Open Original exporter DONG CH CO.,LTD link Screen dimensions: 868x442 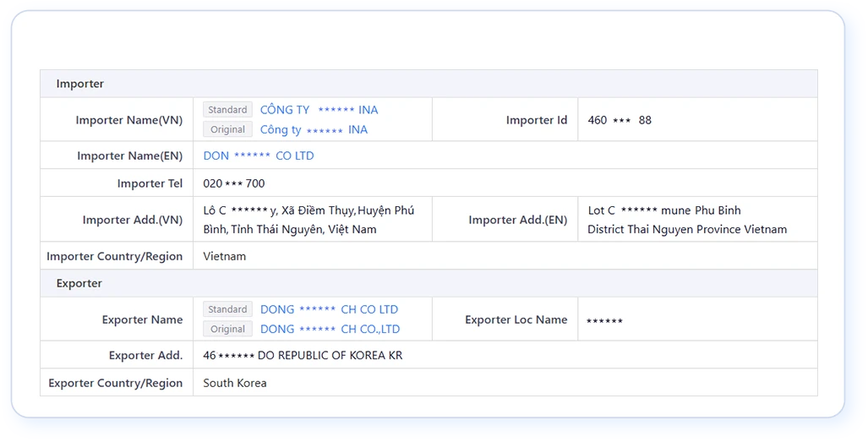tap(330, 329)
